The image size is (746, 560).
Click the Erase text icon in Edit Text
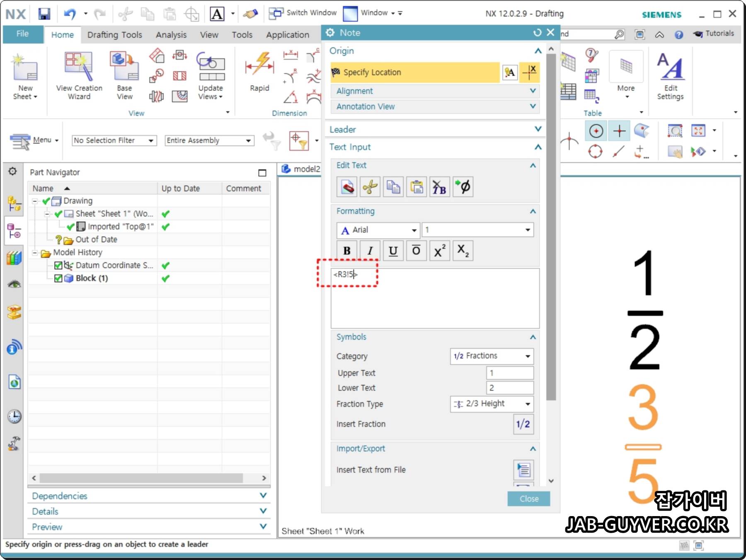click(x=347, y=187)
